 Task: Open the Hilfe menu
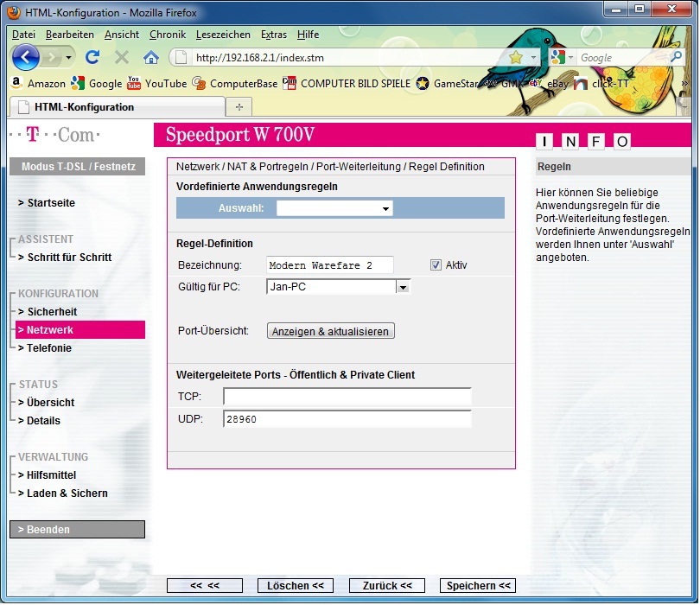tap(308, 35)
